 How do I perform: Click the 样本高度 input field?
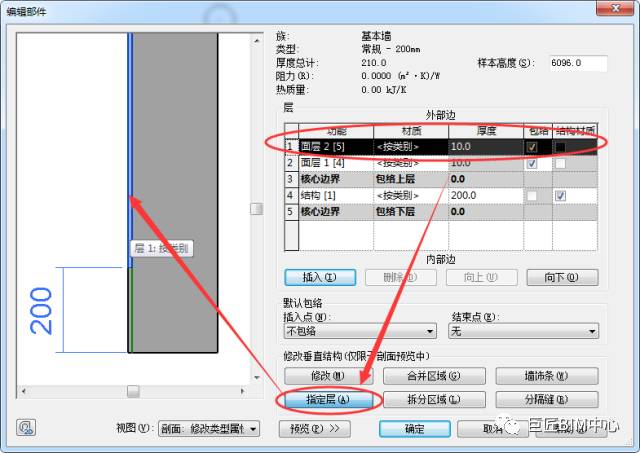click(578, 63)
